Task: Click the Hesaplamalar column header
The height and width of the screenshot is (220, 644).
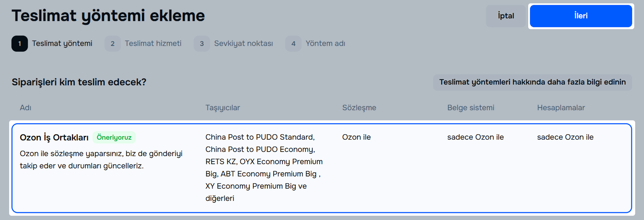Action: click(561, 108)
